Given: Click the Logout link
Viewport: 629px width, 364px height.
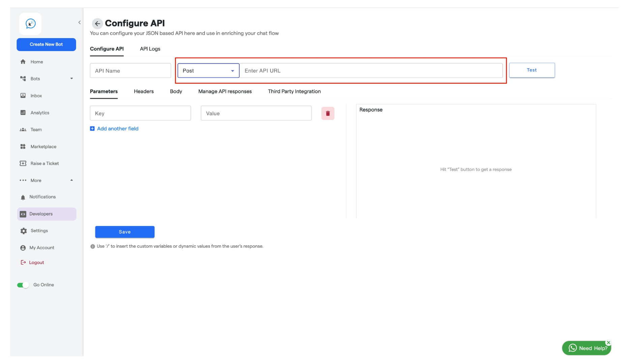Looking at the screenshot, I should [x=36, y=263].
